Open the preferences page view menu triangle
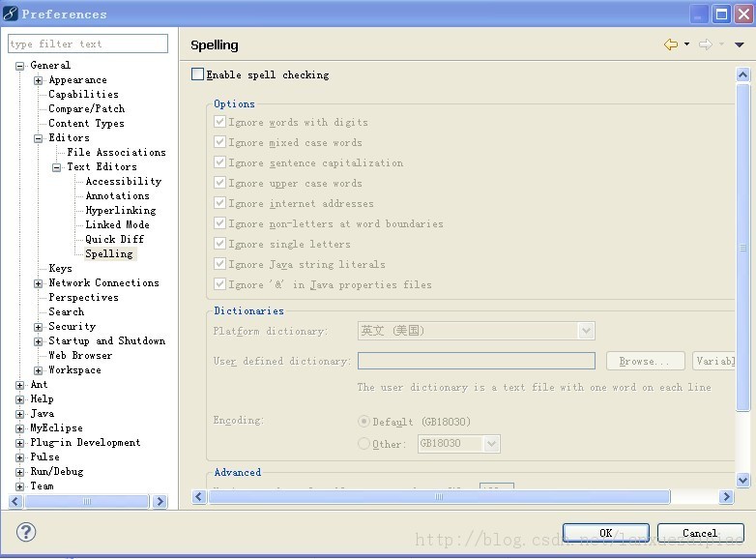 (x=740, y=44)
